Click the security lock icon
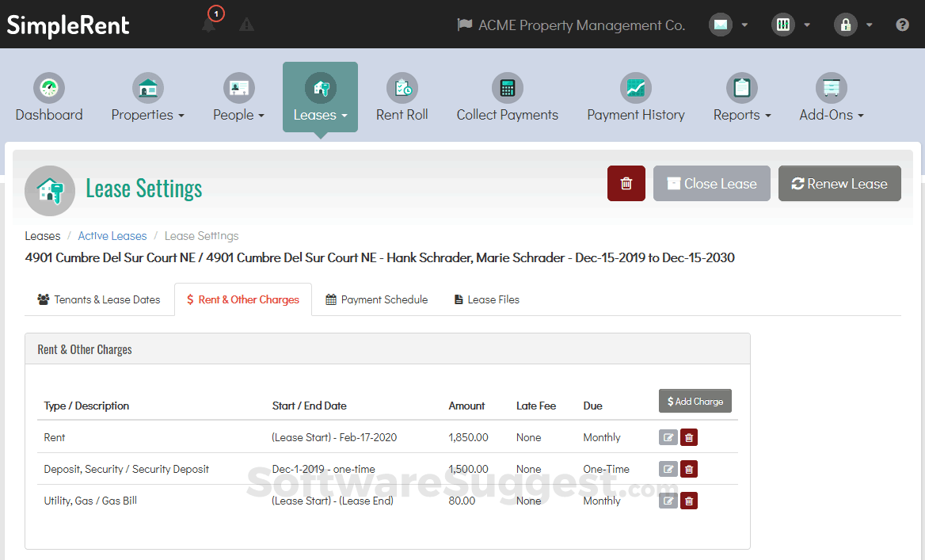Viewport: 925px width, 560px height. pos(845,25)
